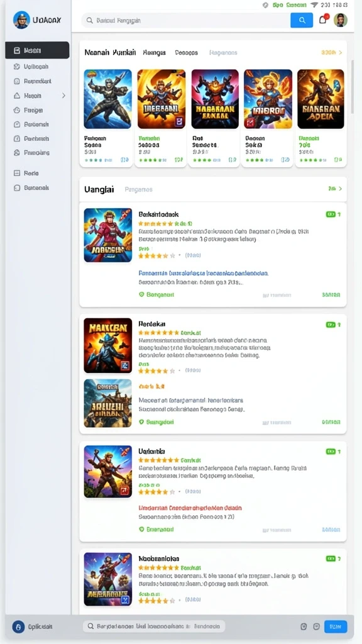Select the highlighted Neaen sidebar item
Screen dimensions: 362x644
pos(37,50)
